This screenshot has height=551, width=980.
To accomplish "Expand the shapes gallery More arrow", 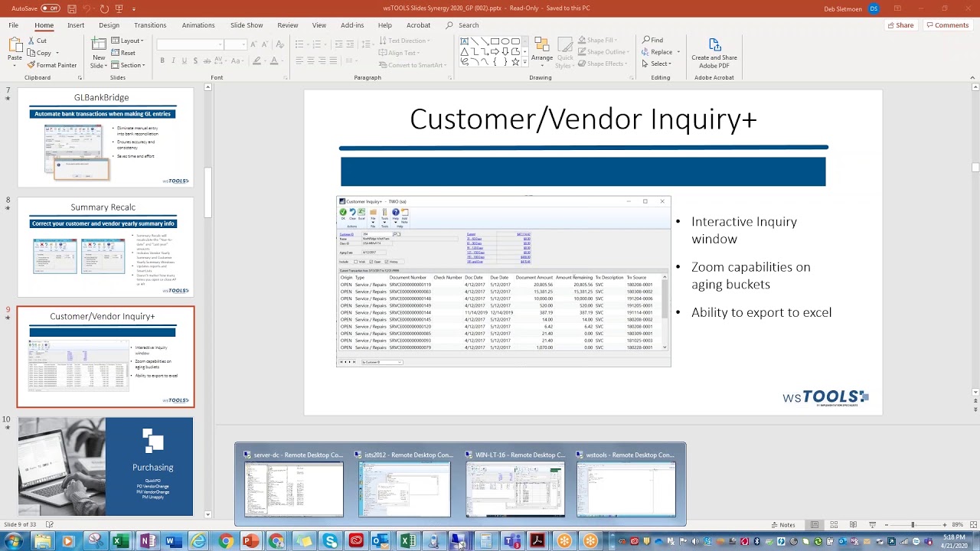I will (x=526, y=61).
